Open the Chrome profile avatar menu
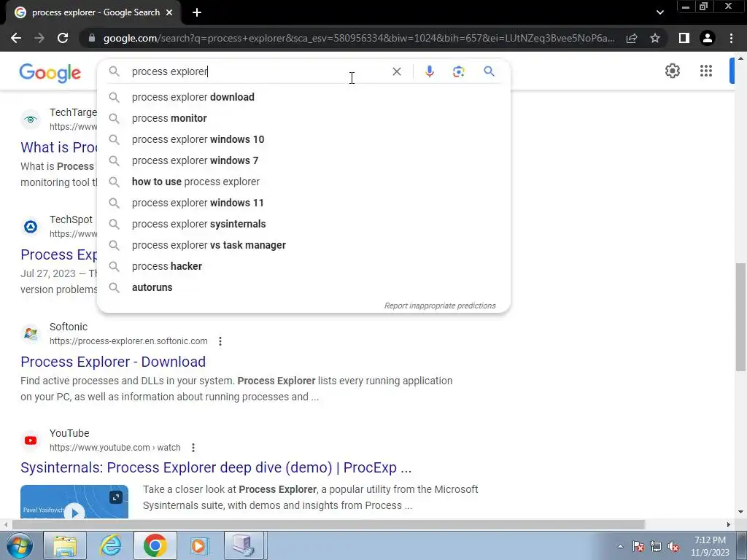Screen dimensions: 747x560 708,38
